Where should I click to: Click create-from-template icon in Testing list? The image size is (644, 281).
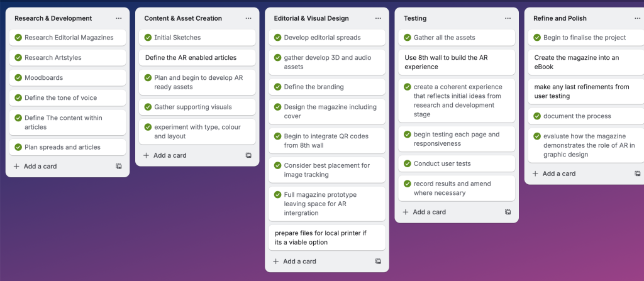click(508, 212)
